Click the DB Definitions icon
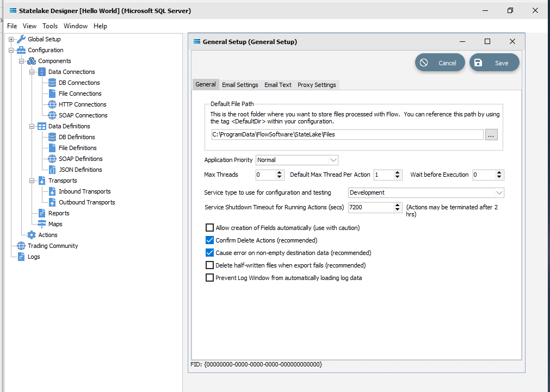The width and height of the screenshot is (550, 392). click(52, 137)
